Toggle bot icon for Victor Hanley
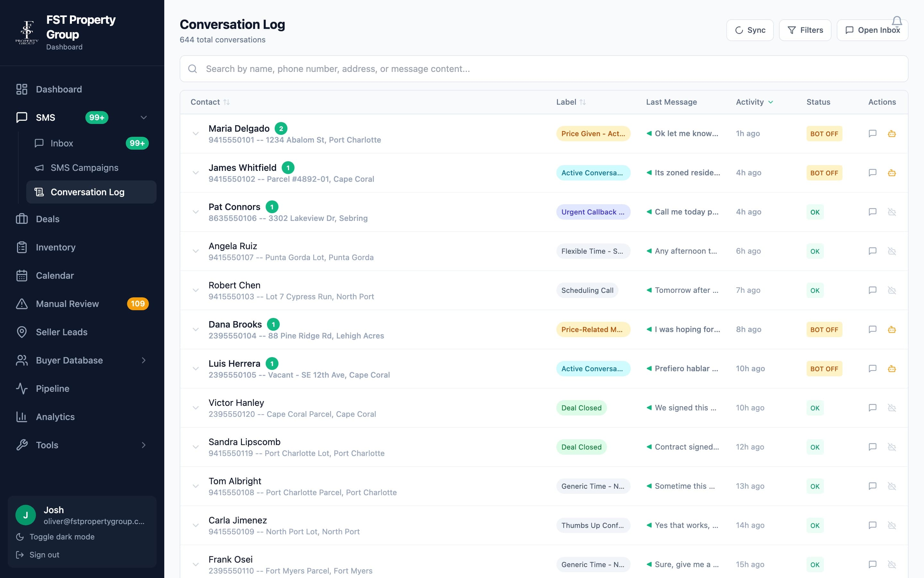Image resolution: width=924 pixels, height=578 pixels. pyautogui.click(x=892, y=408)
